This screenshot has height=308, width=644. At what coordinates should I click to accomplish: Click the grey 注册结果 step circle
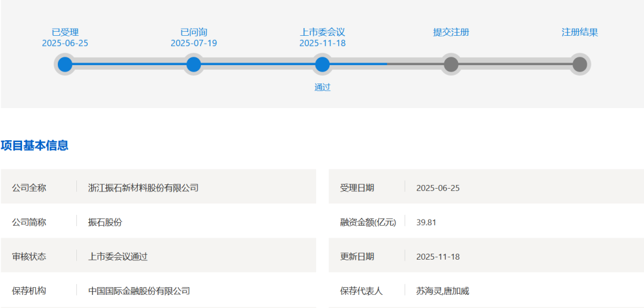580,64
